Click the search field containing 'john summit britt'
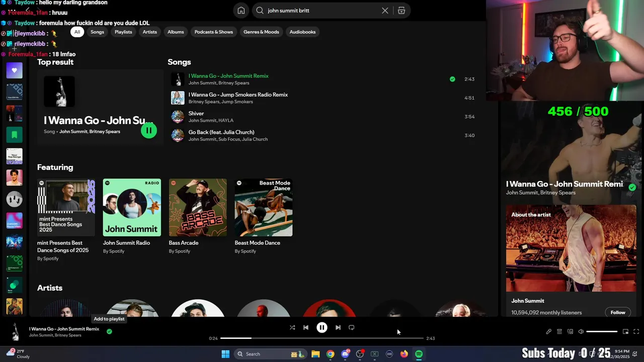 pos(323,11)
